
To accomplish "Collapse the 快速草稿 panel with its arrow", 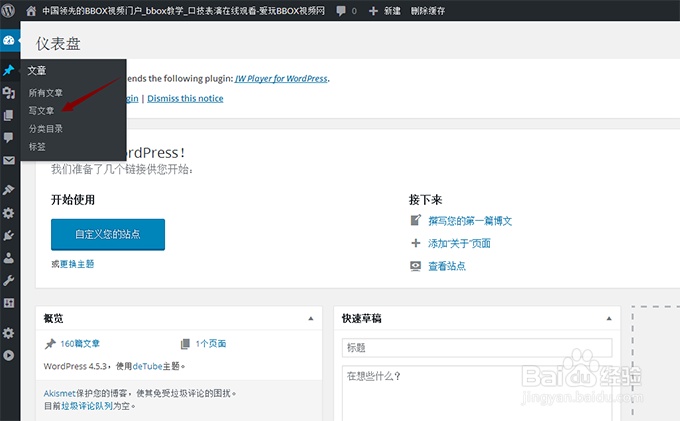I will click(x=609, y=319).
